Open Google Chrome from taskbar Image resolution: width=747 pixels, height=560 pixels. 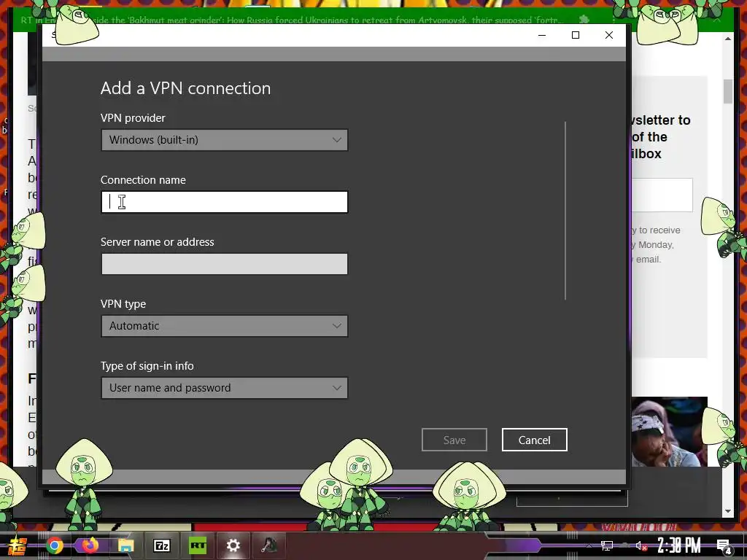[x=54, y=545]
